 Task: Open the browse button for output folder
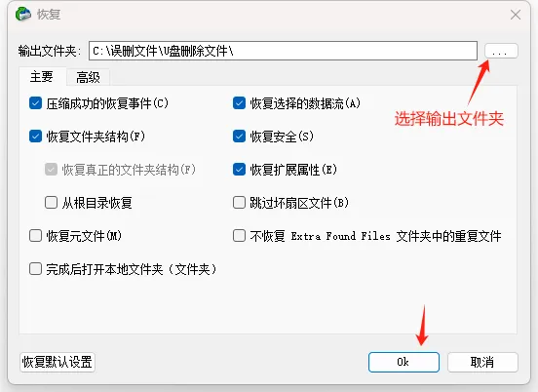pyautogui.click(x=501, y=51)
